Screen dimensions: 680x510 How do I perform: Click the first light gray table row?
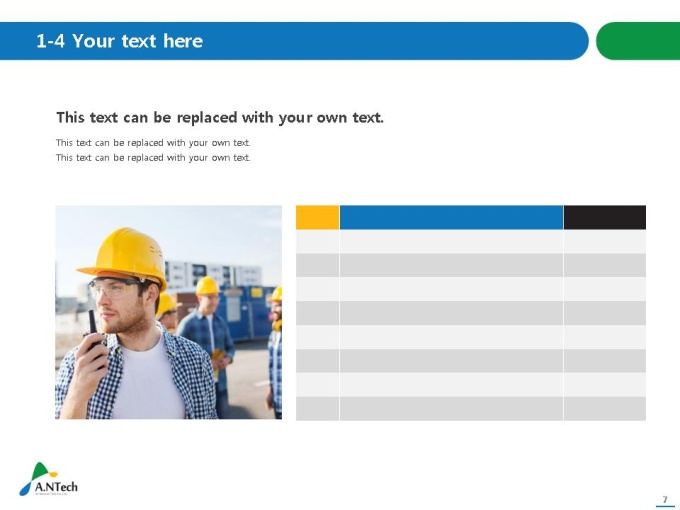coord(471,242)
